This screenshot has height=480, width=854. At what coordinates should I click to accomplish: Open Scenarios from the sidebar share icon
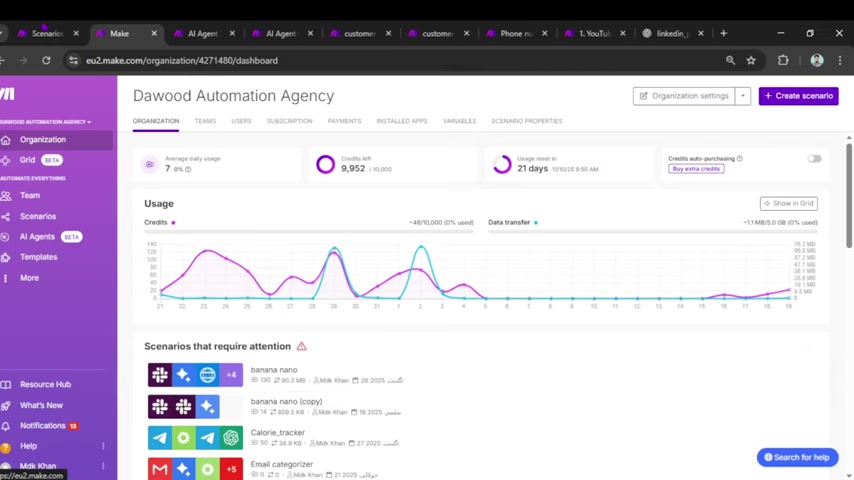coord(6,216)
